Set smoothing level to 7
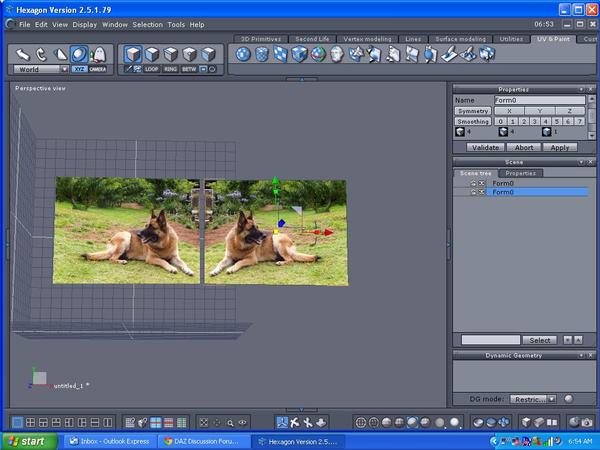The height and width of the screenshot is (450, 600). click(x=580, y=121)
